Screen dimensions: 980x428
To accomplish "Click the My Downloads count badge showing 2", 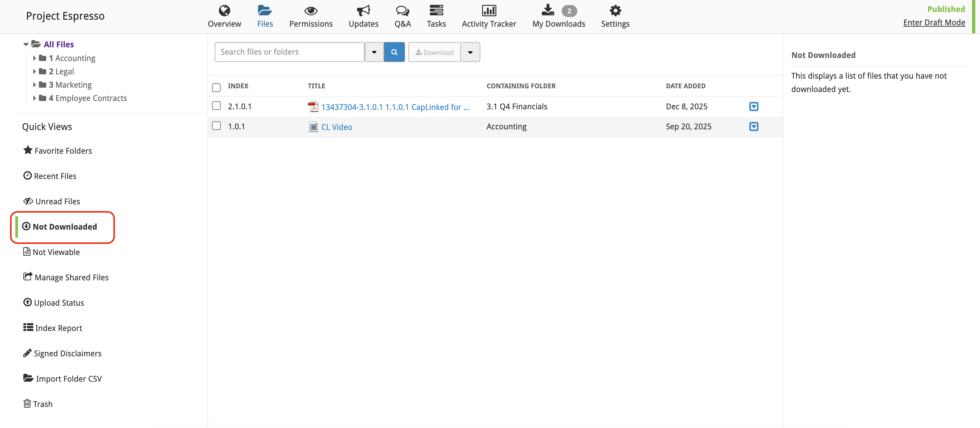I will [x=569, y=11].
